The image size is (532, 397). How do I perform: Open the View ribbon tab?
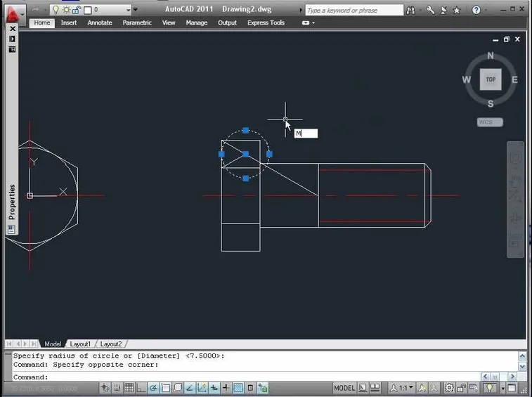pyautogui.click(x=169, y=22)
